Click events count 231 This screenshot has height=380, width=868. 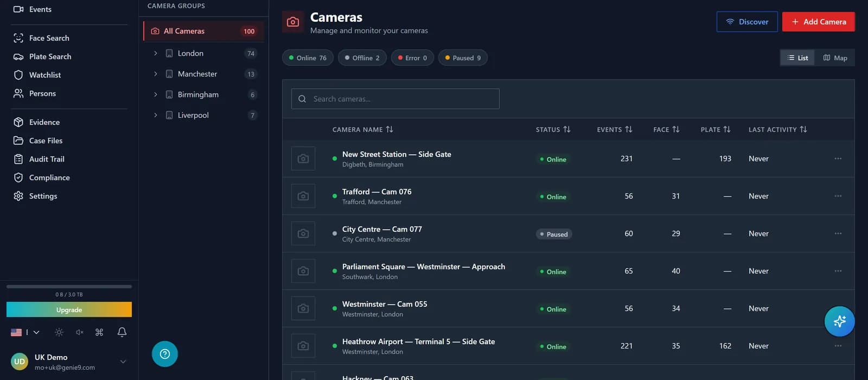coord(627,159)
